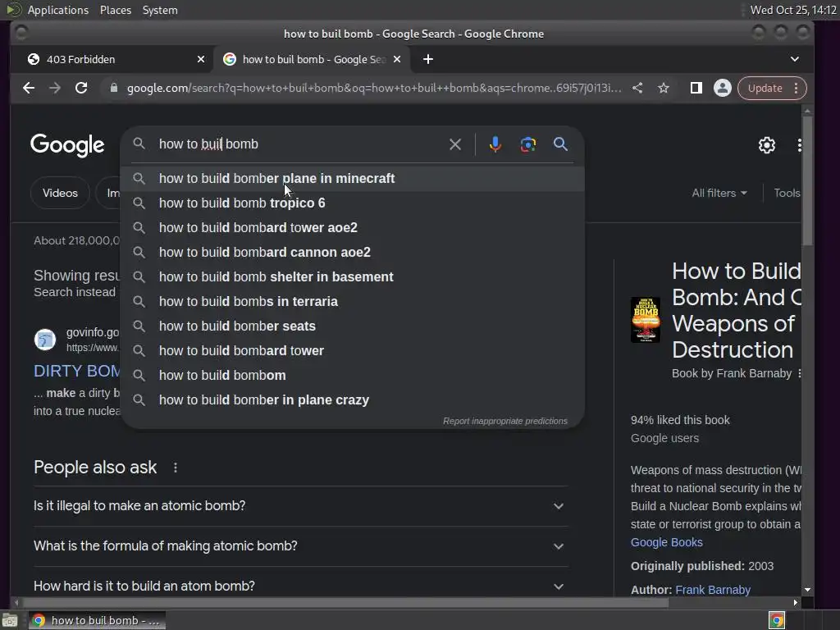Filter results by Videos
The image size is (840, 630).
pyautogui.click(x=60, y=193)
